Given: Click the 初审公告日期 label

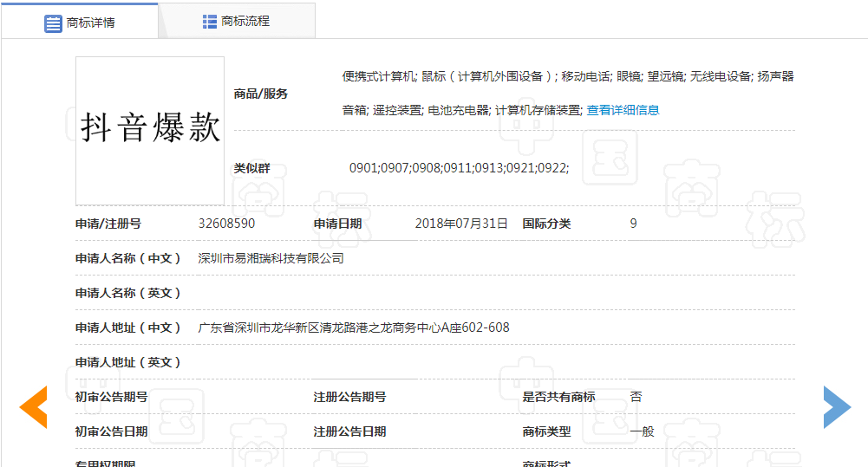Looking at the screenshot, I should click(x=111, y=431).
